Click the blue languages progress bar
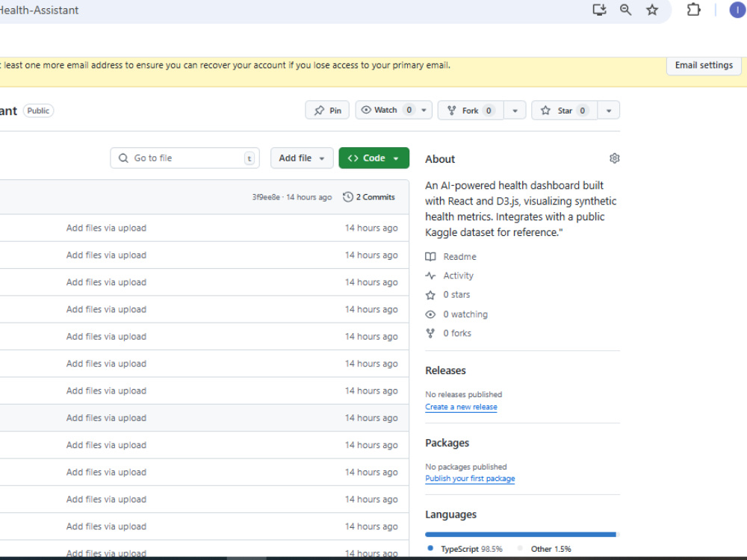747x560 pixels. tap(521, 535)
